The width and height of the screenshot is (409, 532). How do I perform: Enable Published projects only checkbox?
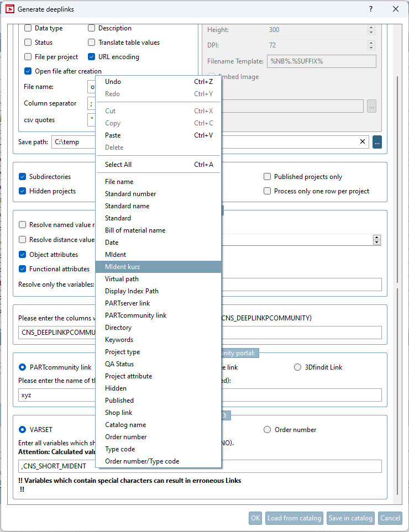(268, 177)
